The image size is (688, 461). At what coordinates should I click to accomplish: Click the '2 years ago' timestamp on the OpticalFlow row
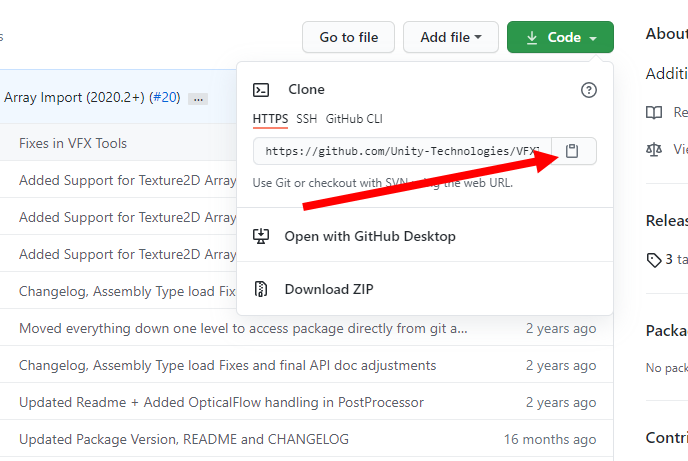tap(561, 402)
